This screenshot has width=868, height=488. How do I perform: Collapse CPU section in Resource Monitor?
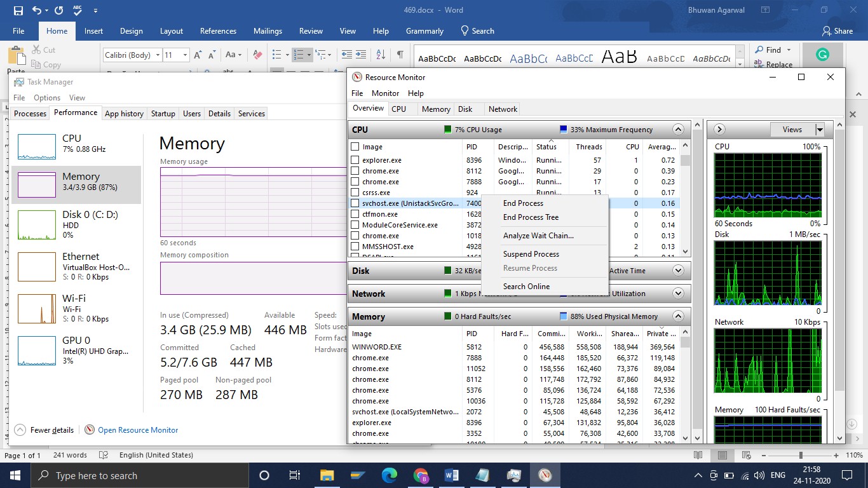678,130
